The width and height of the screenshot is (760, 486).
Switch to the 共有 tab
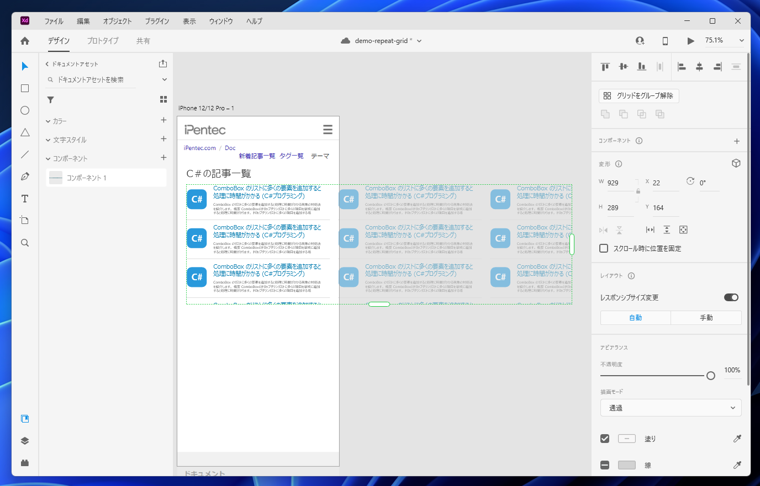[143, 41]
